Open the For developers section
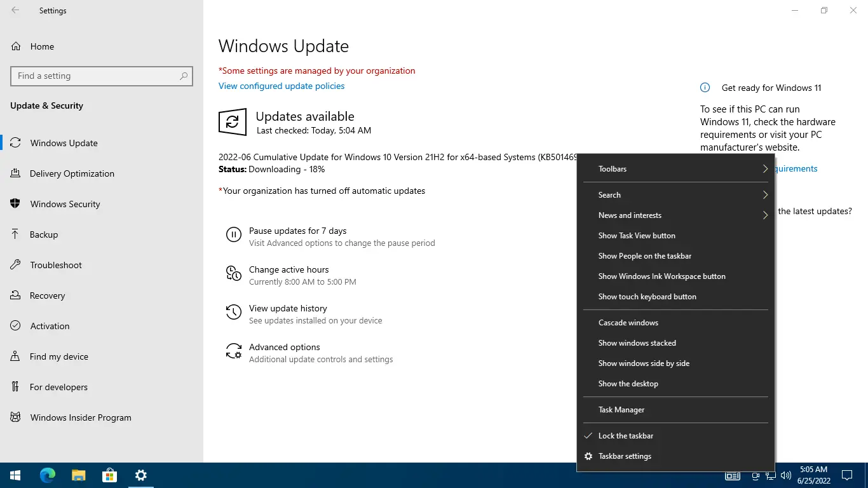This screenshot has height=488, width=868. pos(102,387)
